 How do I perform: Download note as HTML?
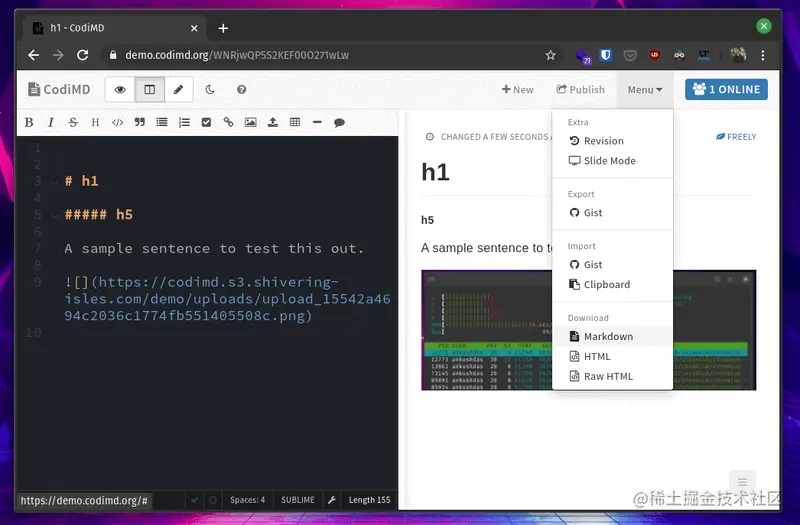[x=612, y=357]
